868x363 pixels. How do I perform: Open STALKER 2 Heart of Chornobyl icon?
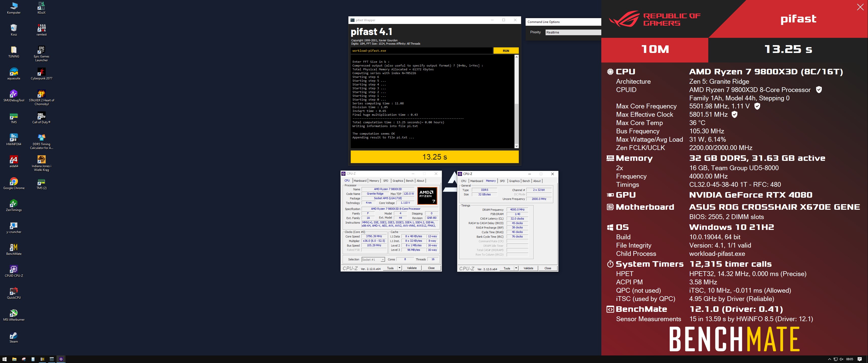tap(41, 97)
